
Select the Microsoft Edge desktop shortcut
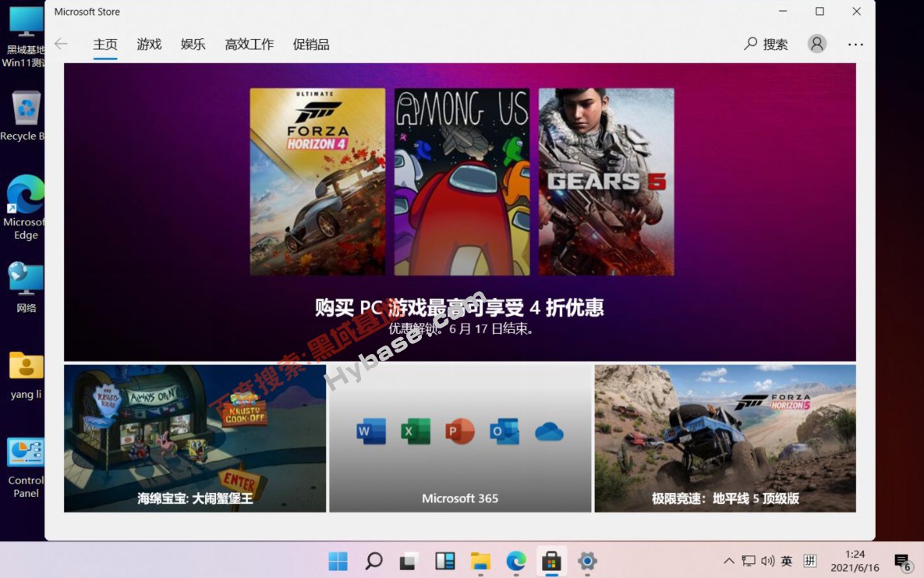click(23, 207)
